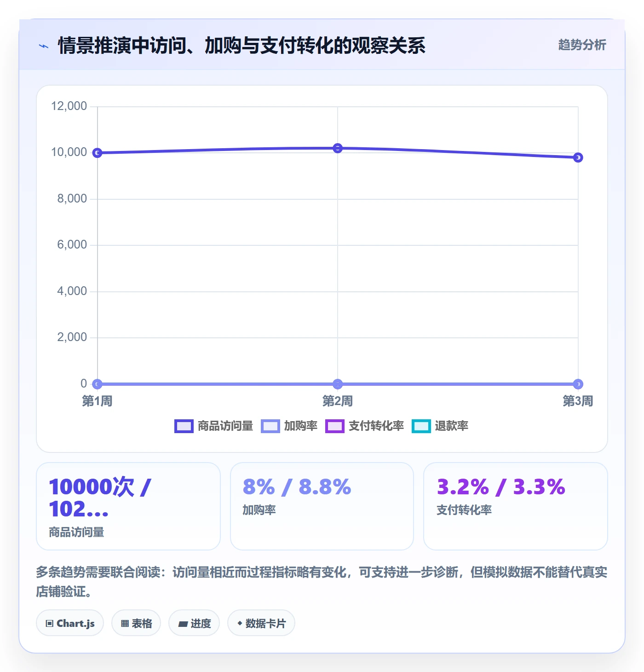Click the Chart.js tag chip

tap(70, 623)
